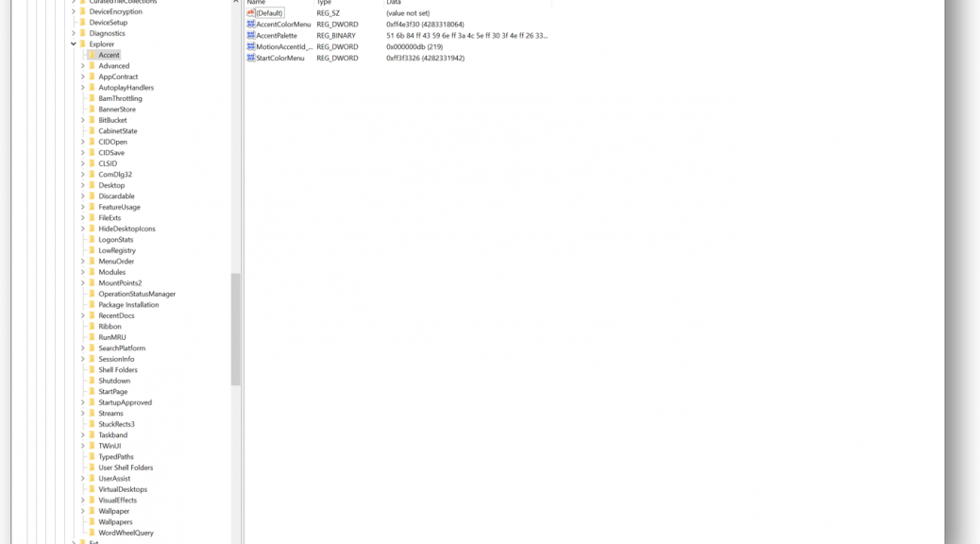Click the DeviceSetup folder icon
980x544 pixels.
click(x=82, y=23)
